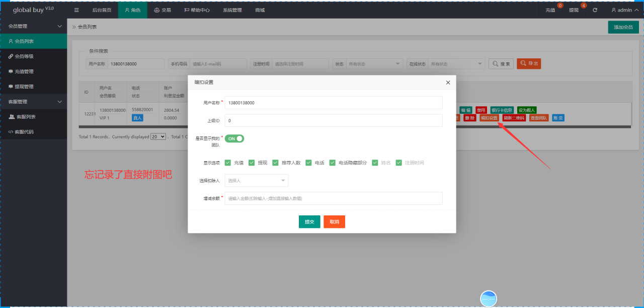Click the refresh icon in top bar
Viewport: 644px width, 308px height.
[x=595, y=10]
